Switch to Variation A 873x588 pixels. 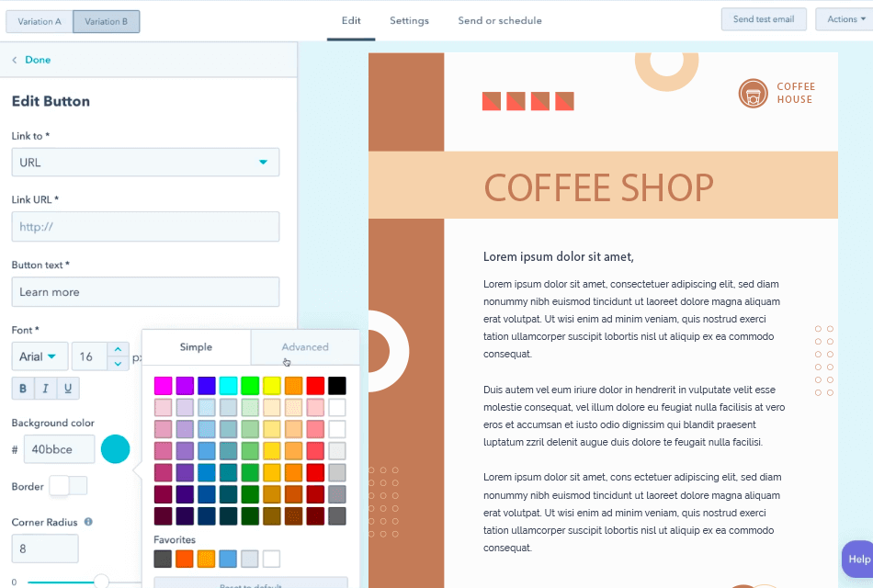click(x=39, y=22)
